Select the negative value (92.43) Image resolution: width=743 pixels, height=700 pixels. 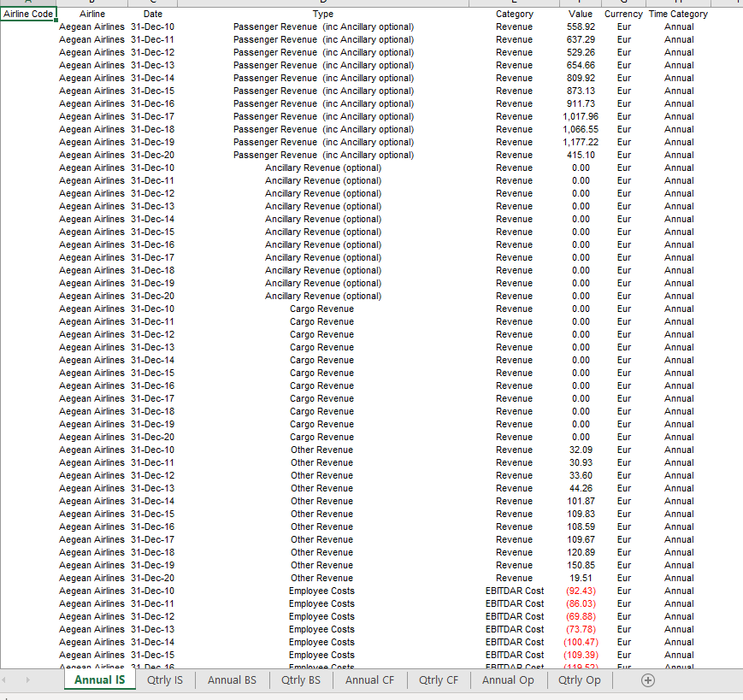(x=581, y=591)
